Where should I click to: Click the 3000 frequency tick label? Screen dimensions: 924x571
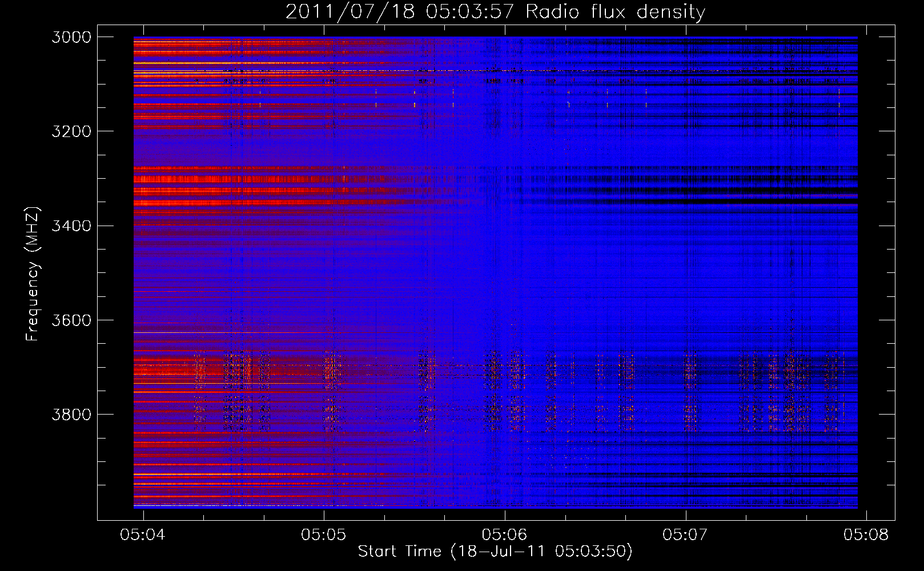click(71, 37)
